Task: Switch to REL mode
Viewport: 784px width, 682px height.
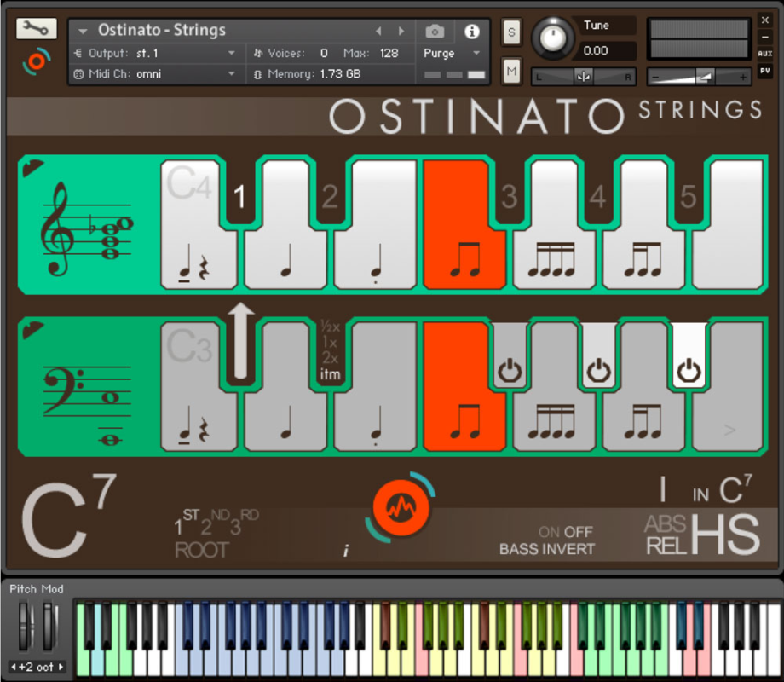Action: tap(666, 545)
